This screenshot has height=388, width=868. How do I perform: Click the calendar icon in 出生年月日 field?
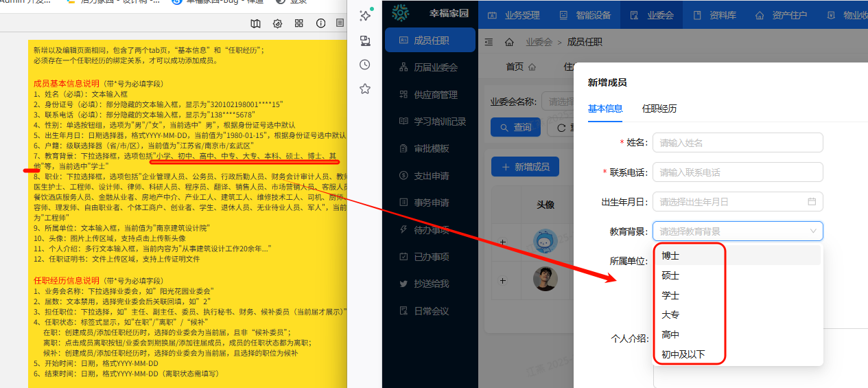812,202
